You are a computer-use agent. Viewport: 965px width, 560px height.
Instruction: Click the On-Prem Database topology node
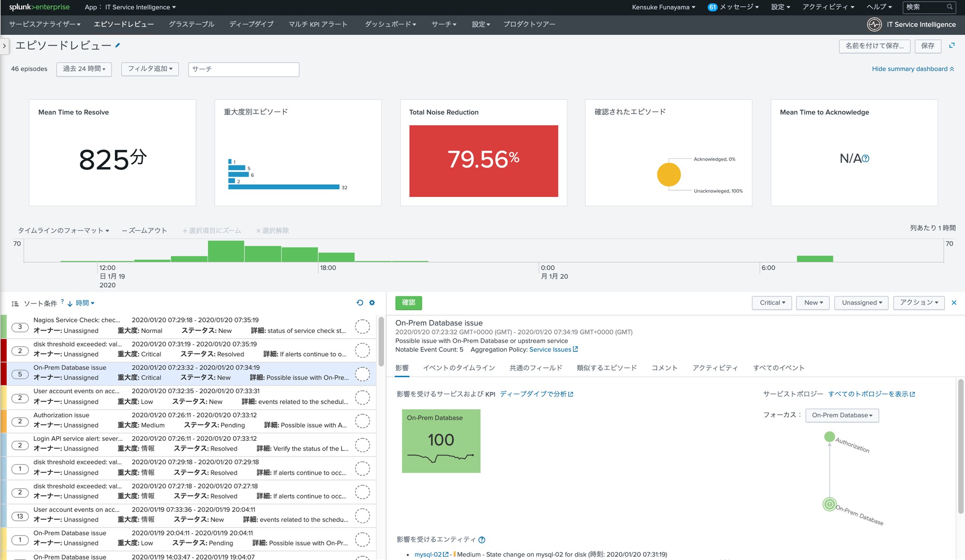(x=829, y=504)
